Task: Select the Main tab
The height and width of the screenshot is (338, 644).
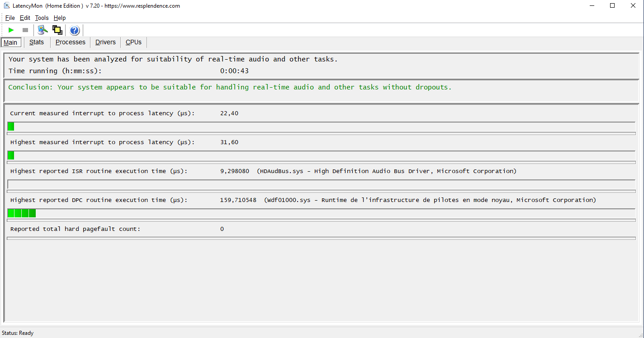Action: [x=10, y=42]
